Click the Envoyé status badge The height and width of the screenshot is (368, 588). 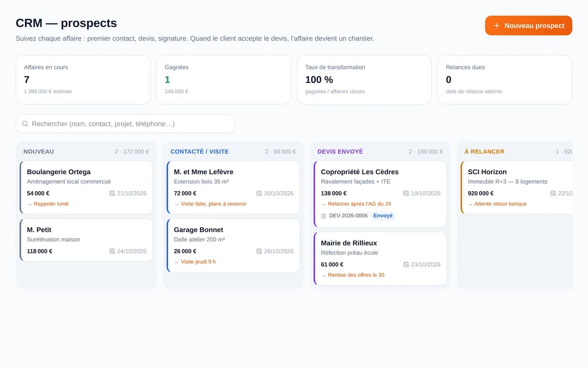383,216
